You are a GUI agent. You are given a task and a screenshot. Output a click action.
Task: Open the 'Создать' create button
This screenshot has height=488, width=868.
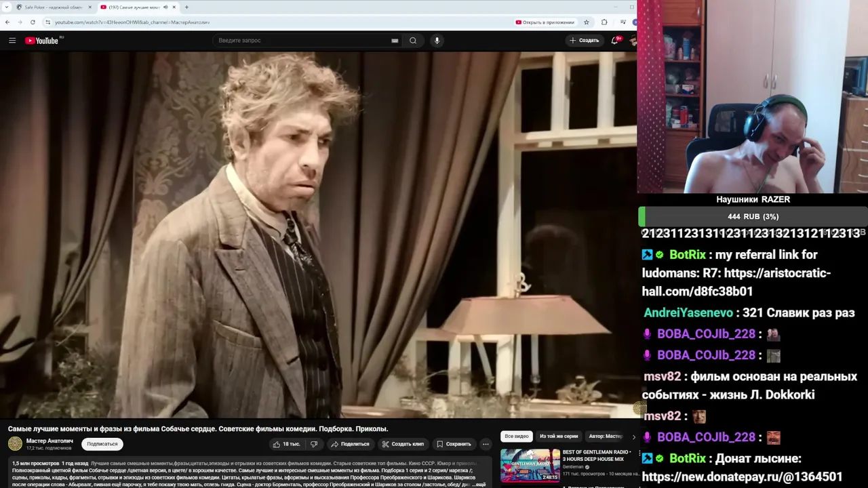point(585,41)
